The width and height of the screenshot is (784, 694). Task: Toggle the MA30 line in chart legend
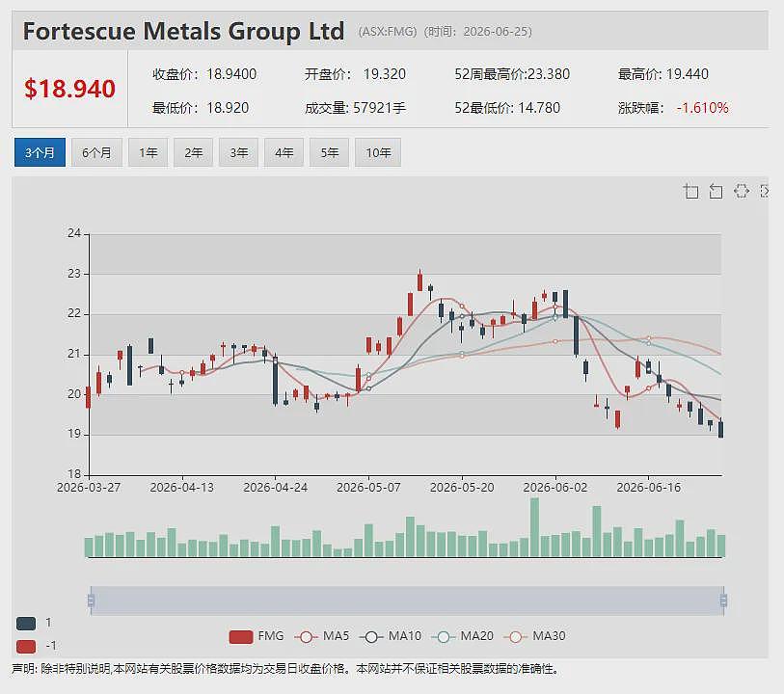click(534, 636)
